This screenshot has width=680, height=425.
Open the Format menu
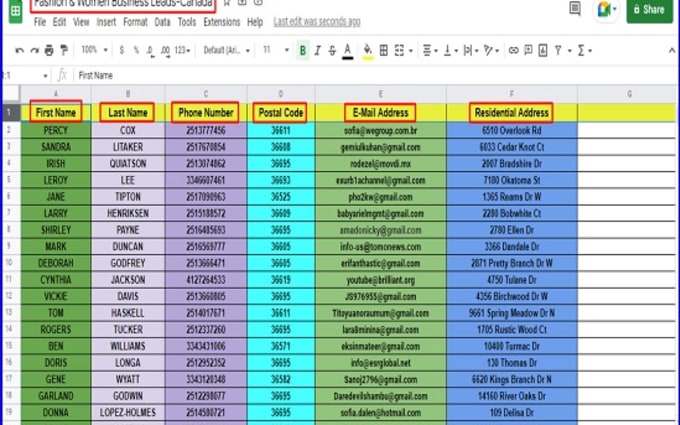point(135,22)
